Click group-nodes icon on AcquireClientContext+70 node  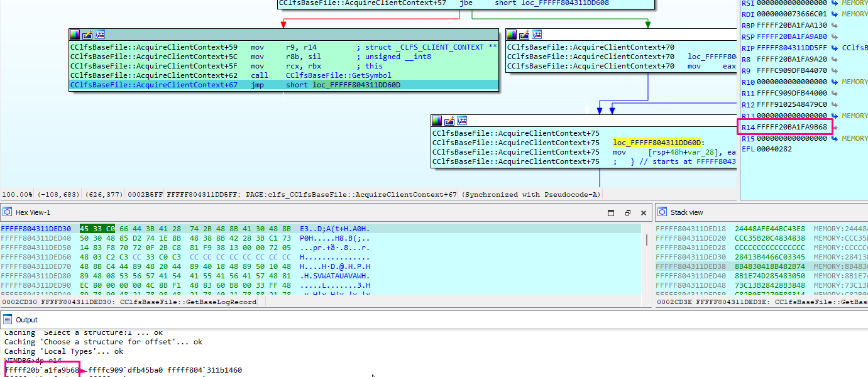pos(537,35)
